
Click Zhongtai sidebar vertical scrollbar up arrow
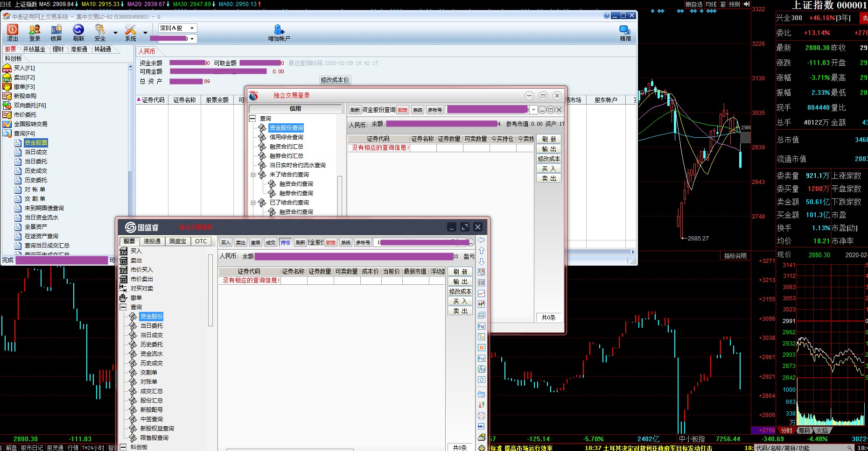click(x=130, y=67)
